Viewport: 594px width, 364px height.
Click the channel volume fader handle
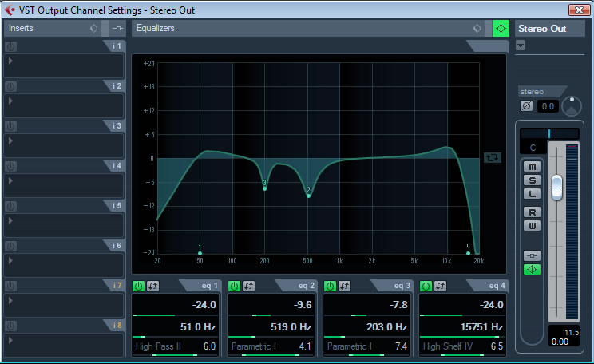[x=556, y=188]
